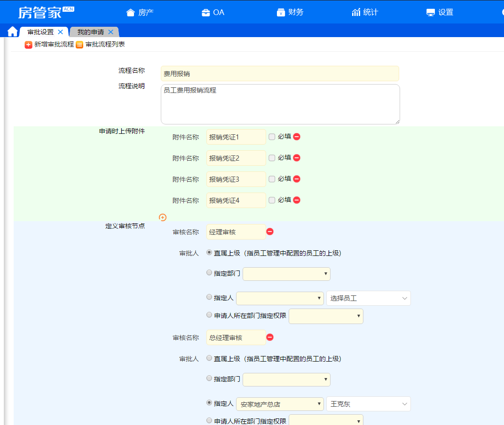504x425 pixels.
Task: Check 必填 for 报销凭证2 attachment
Action: click(x=272, y=158)
